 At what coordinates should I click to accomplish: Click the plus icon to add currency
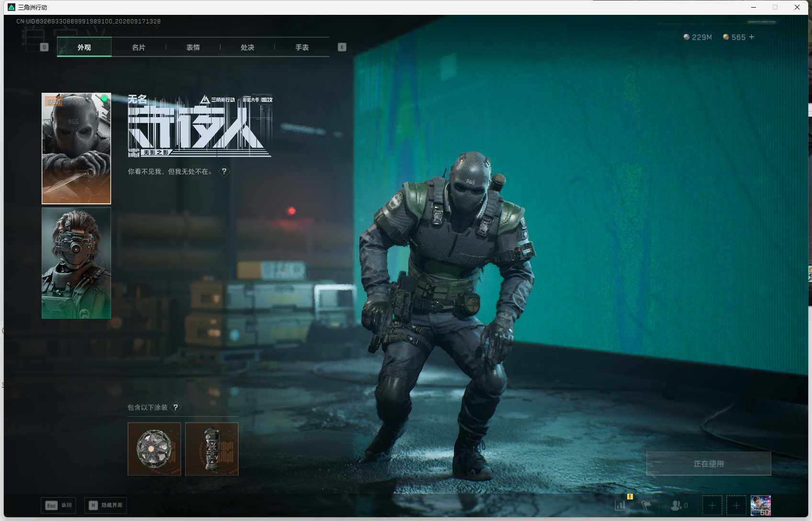(x=752, y=37)
